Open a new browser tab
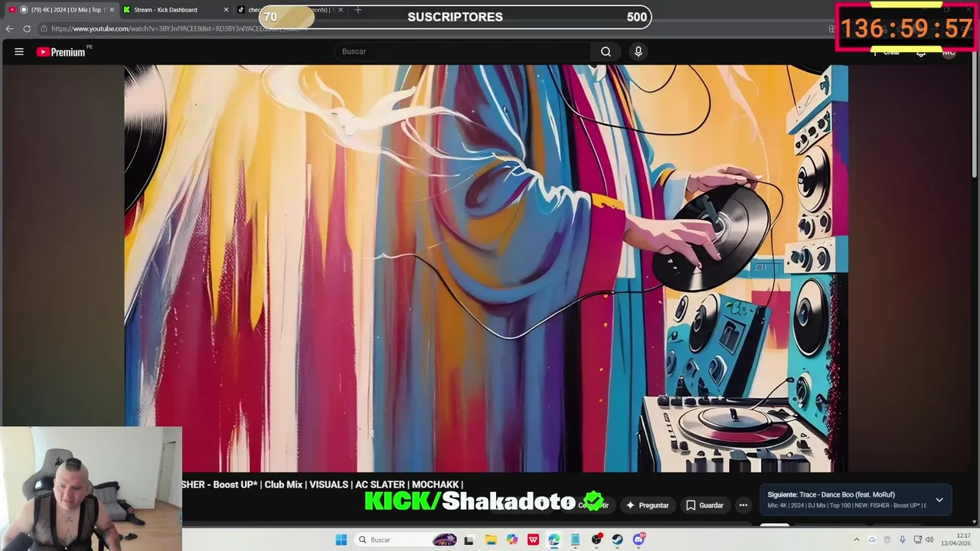Screen dimensions: 980x551 (358, 10)
